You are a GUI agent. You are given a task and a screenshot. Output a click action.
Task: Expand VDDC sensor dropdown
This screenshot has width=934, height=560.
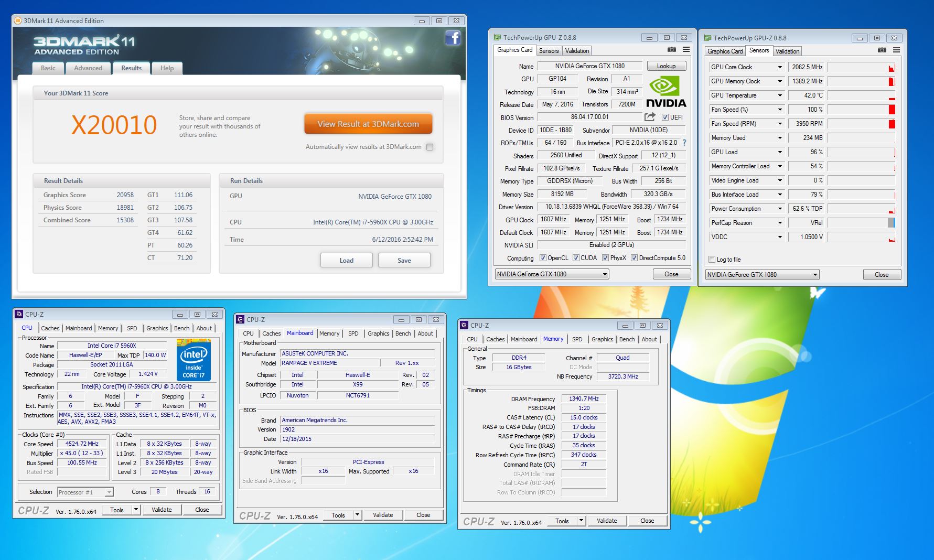780,237
